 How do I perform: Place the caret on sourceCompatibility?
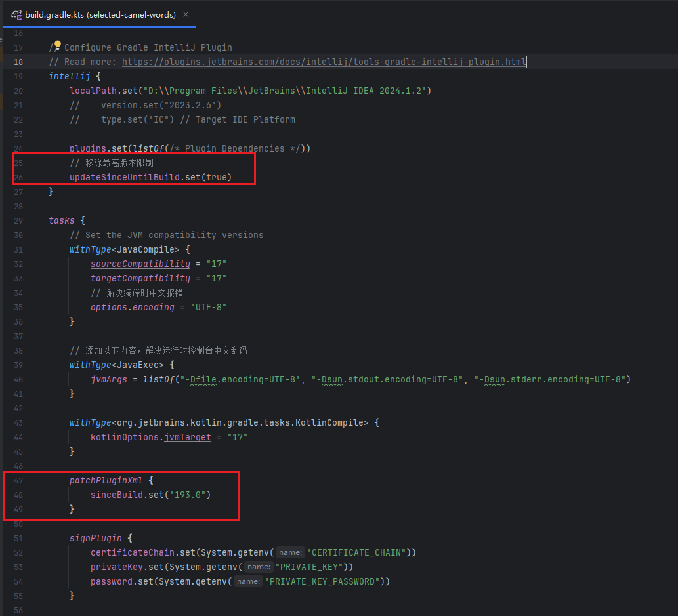pyautogui.click(x=140, y=264)
